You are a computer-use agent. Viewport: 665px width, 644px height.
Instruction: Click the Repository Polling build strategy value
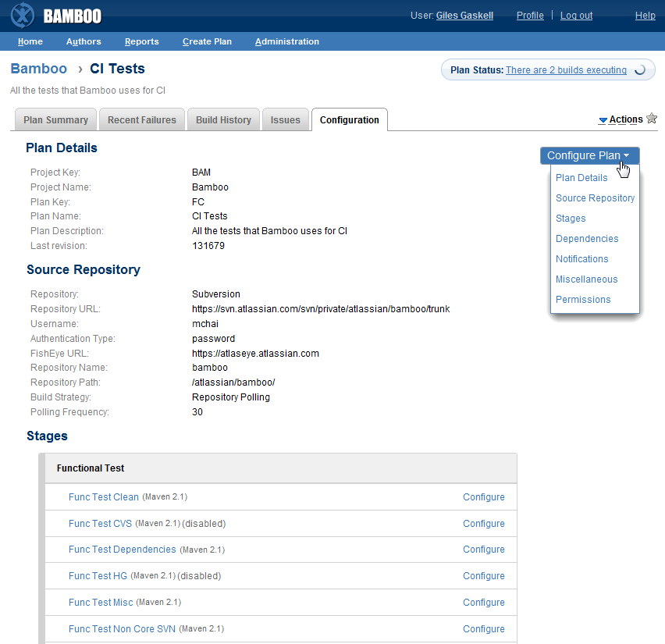tap(231, 397)
